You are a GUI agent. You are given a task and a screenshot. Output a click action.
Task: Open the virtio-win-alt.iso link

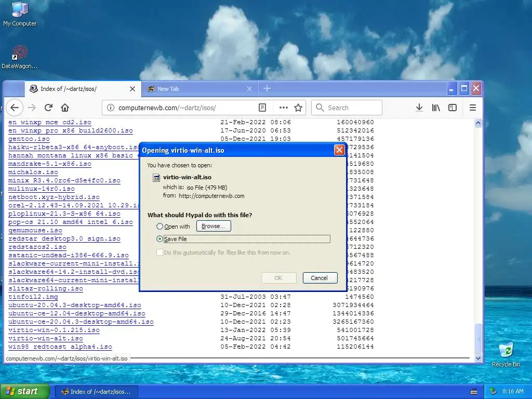coord(46,338)
